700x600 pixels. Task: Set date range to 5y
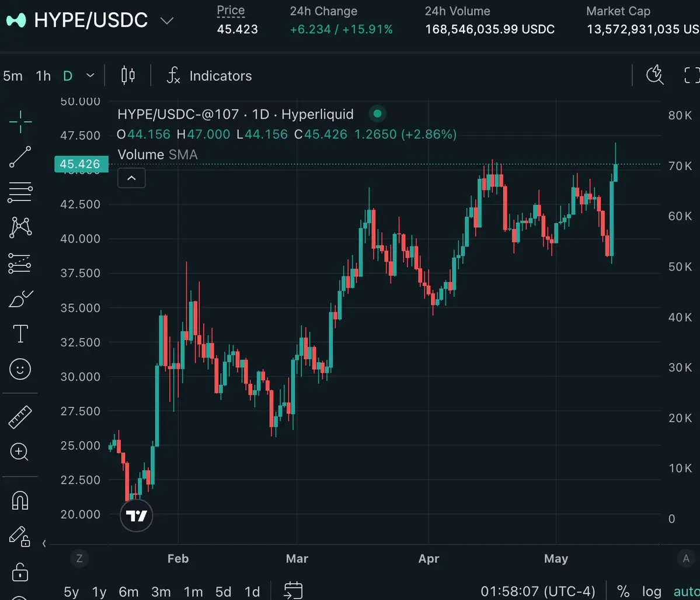(x=71, y=592)
